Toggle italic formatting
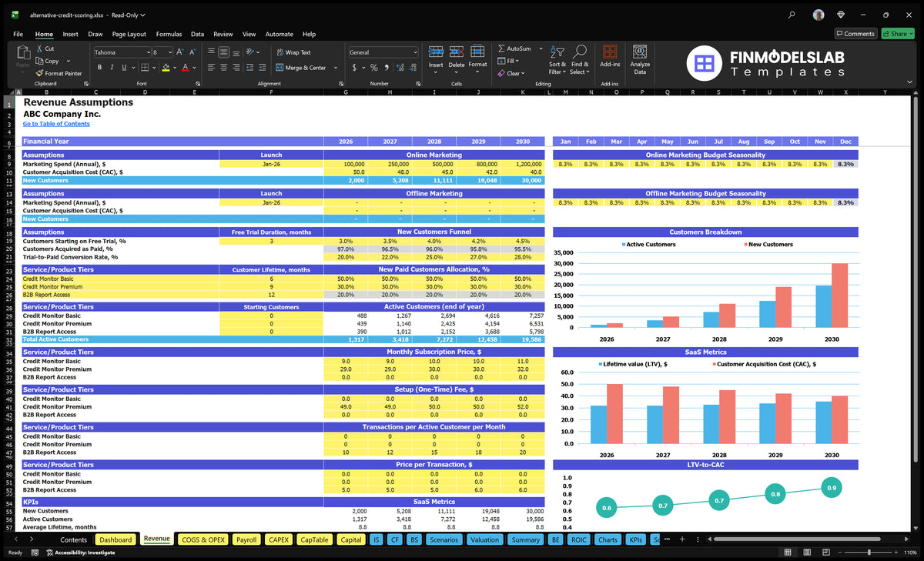The height and width of the screenshot is (561, 924). tap(112, 68)
